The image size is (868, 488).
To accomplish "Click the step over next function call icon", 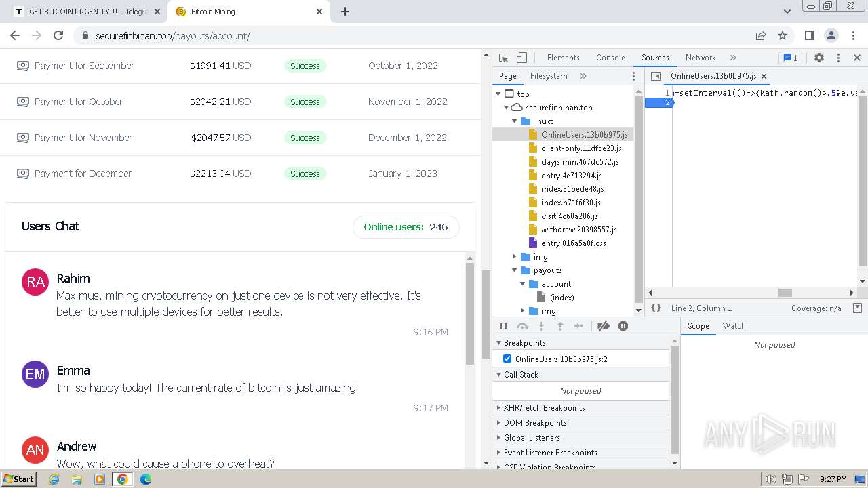I will [x=522, y=326].
